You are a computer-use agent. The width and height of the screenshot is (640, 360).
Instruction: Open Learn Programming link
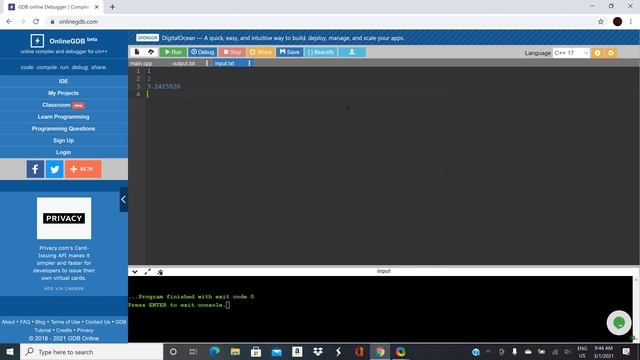(x=63, y=117)
